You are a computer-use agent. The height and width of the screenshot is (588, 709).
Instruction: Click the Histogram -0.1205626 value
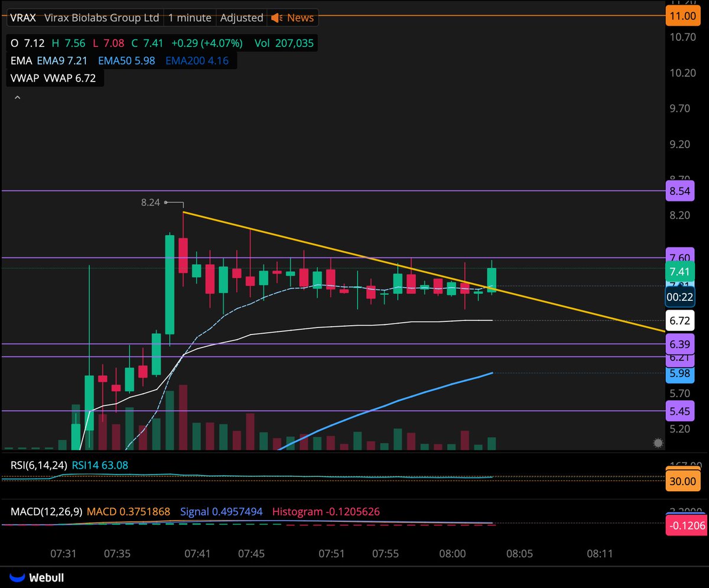(326, 512)
